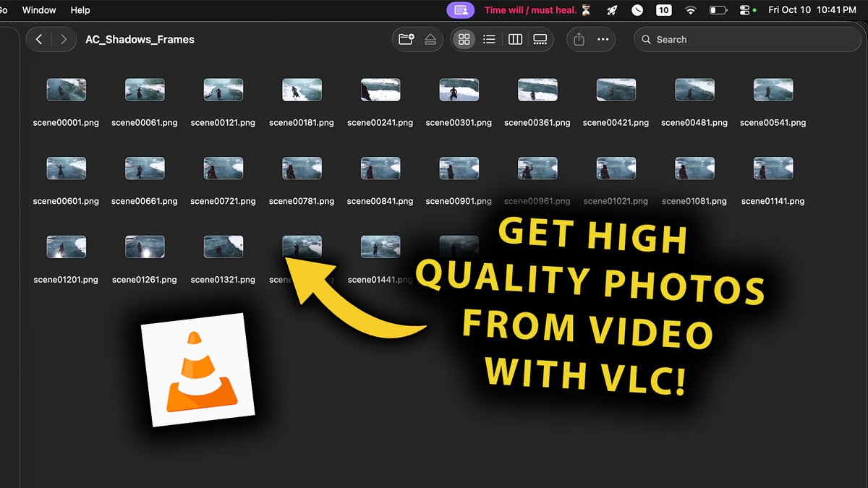
Task: Click the scene00661.png file name
Action: [145, 201]
